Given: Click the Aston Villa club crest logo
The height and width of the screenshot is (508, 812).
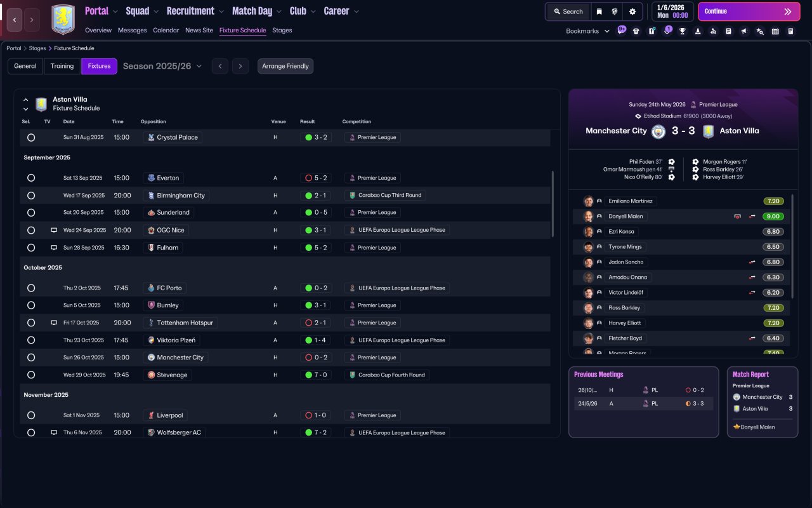Looking at the screenshot, I should [63, 20].
